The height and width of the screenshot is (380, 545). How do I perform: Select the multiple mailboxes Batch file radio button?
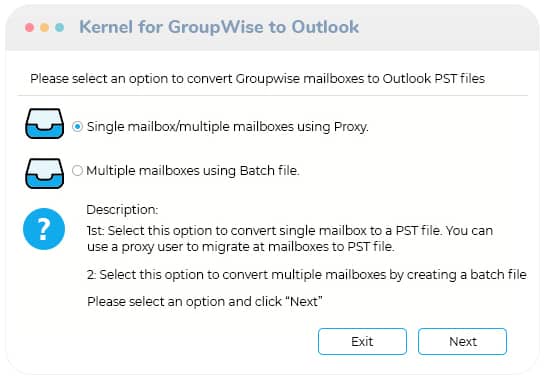[x=77, y=170]
